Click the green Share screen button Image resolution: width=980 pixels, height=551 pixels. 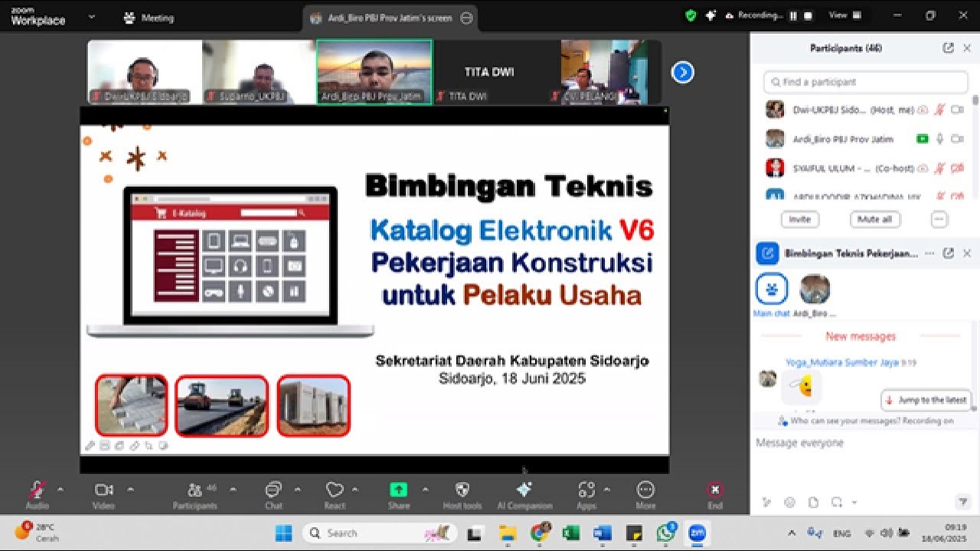[x=398, y=490]
